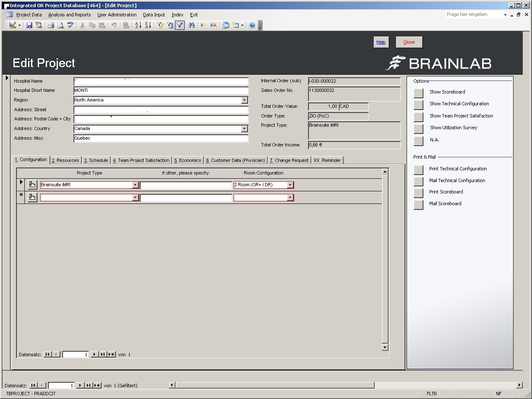Open print preview from the toolbar

(61, 25)
